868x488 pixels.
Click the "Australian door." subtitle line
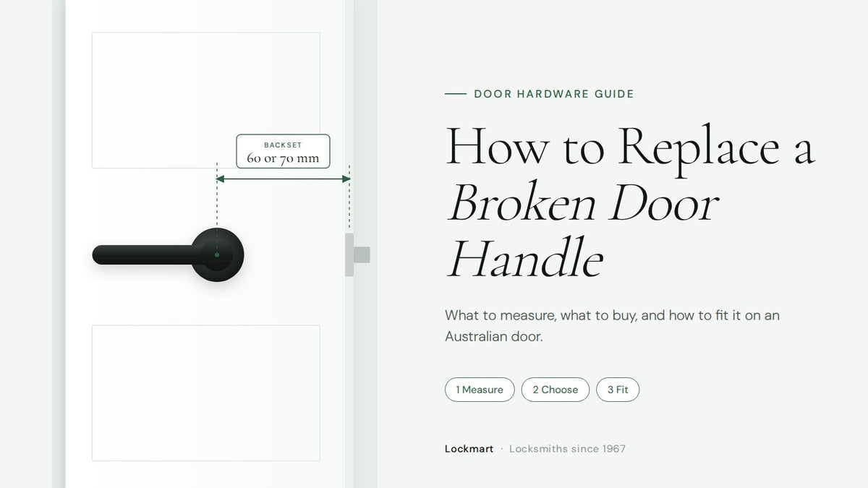(493, 336)
